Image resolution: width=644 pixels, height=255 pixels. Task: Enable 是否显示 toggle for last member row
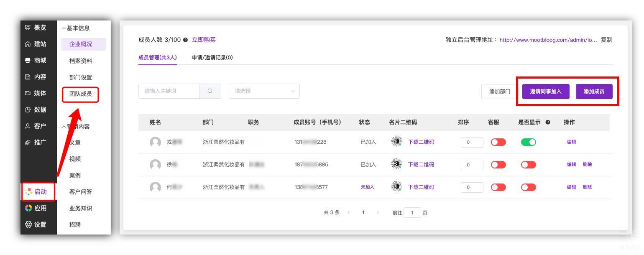click(528, 187)
